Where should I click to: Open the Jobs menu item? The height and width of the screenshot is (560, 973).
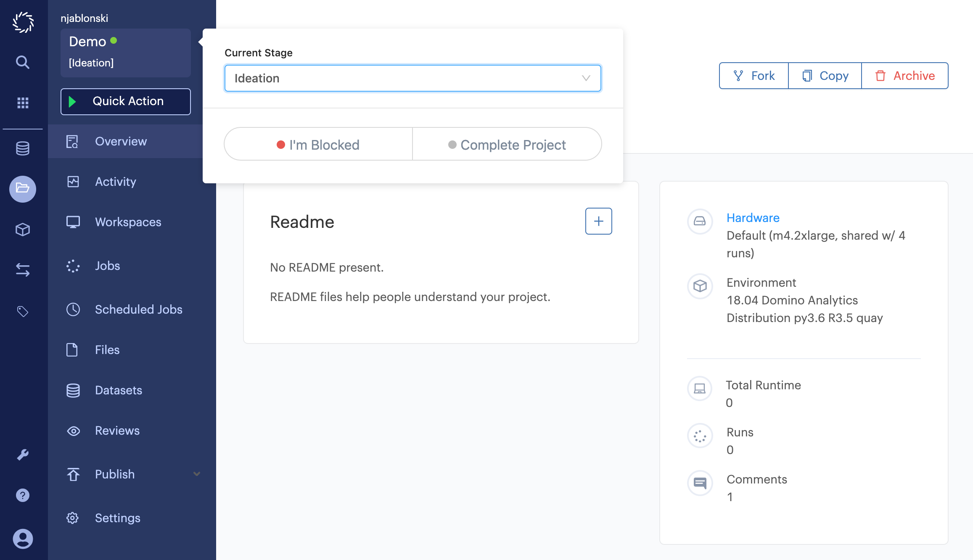pyautogui.click(x=106, y=265)
